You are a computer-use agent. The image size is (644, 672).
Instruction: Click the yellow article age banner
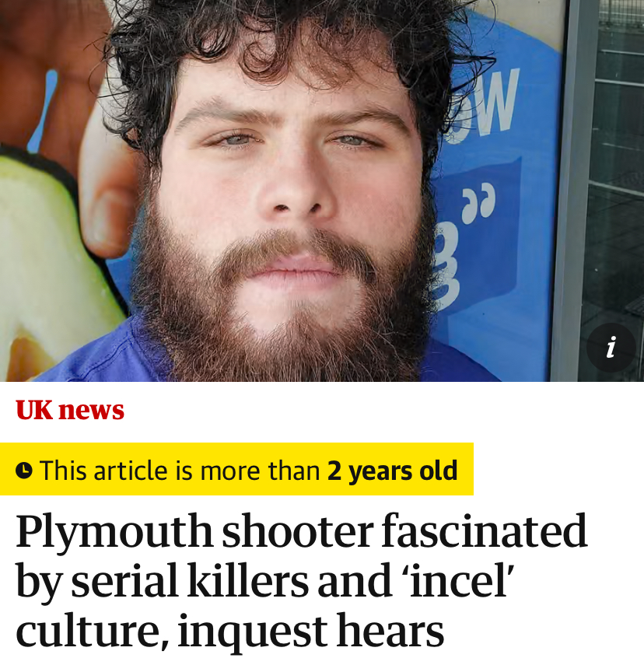pyautogui.click(x=236, y=469)
